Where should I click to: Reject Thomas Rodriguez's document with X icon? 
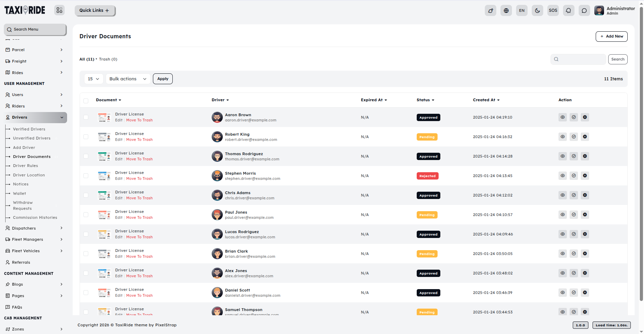pyautogui.click(x=585, y=156)
